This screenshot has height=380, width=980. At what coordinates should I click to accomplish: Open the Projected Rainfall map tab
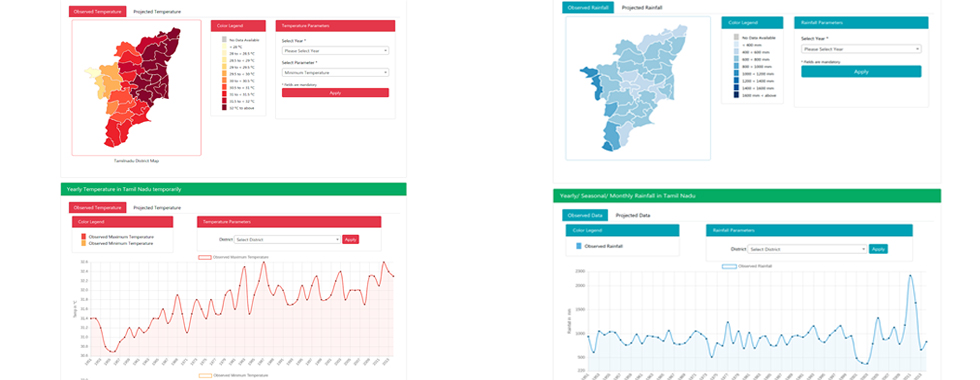pos(642,8)
